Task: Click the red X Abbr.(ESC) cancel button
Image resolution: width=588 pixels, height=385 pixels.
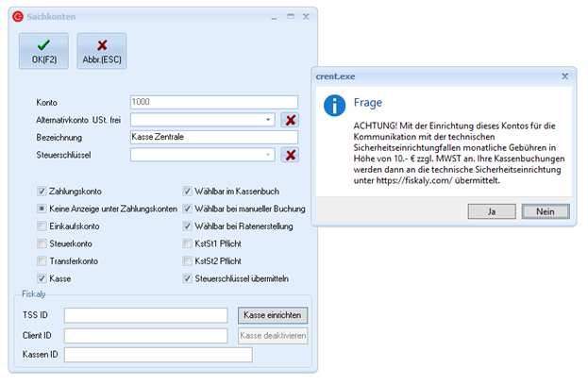Action: click(x=101, y=50)
